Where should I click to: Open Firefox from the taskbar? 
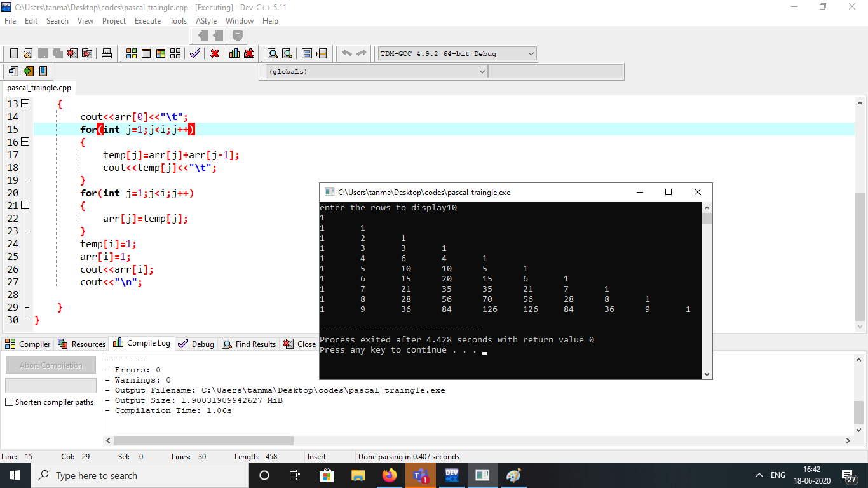pos(389,475)
